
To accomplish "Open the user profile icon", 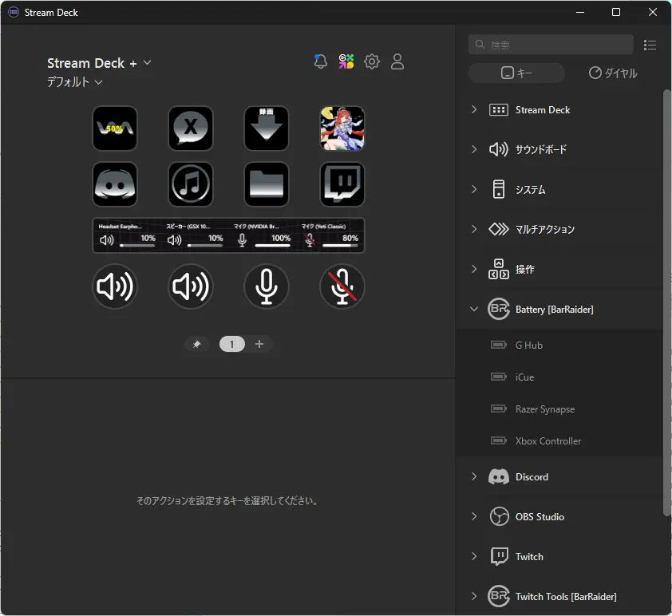I will 397,61.
